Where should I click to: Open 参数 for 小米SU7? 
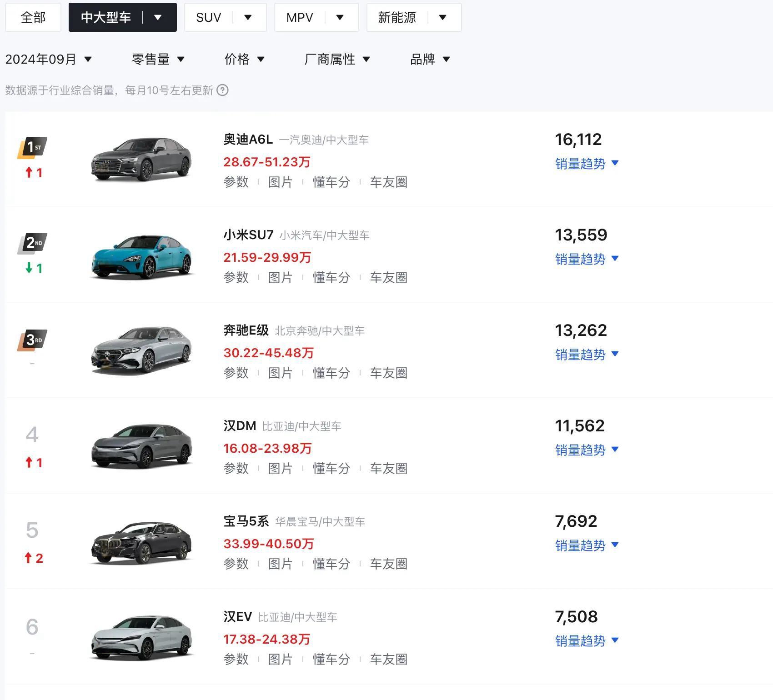click(236, 277)
